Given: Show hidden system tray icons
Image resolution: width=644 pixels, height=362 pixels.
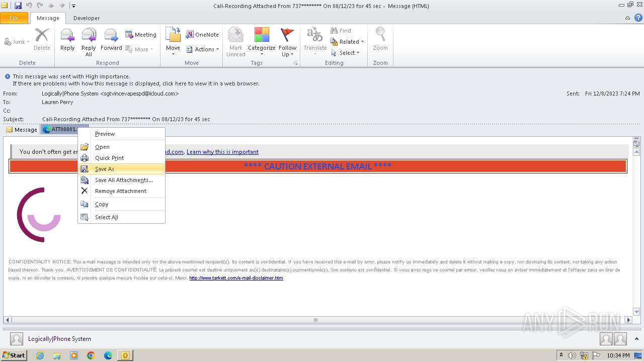Looking at the screenshot, I should click(x=561, y=355).
